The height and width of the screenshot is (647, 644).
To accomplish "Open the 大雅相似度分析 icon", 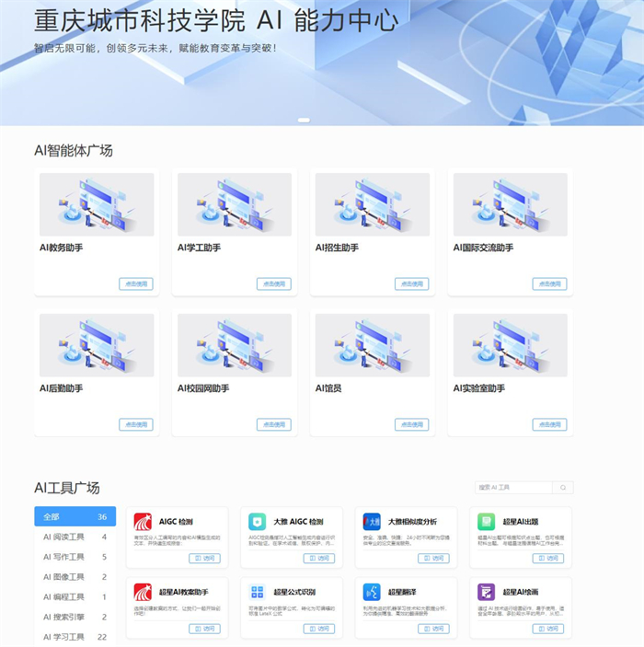I will point(372,522).
